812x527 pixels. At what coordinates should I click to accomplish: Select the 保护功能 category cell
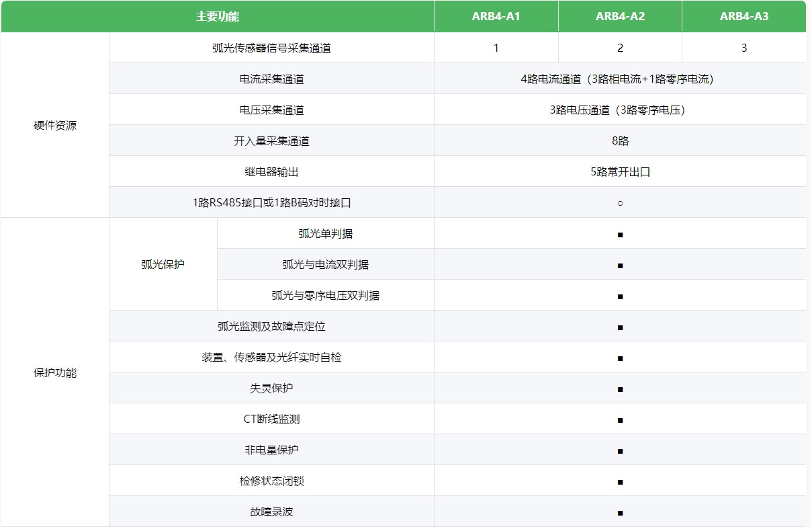pyautogui.click(x=55, y=373)
